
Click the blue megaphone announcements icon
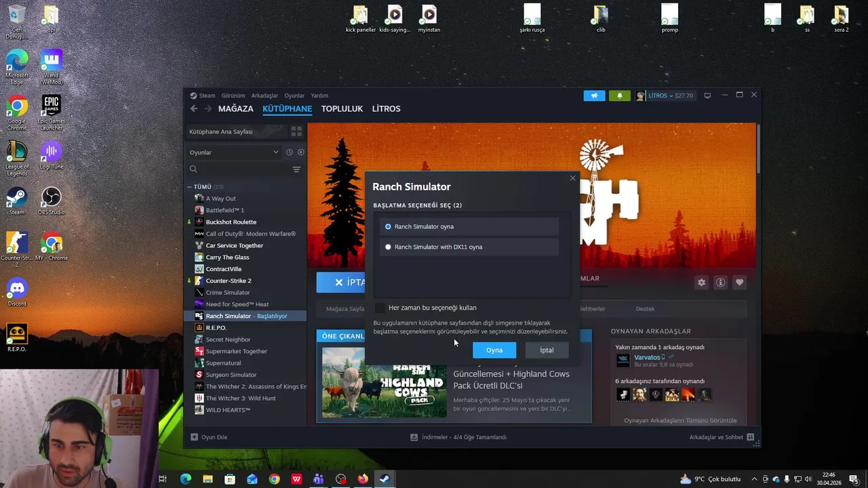click(594, 96)
